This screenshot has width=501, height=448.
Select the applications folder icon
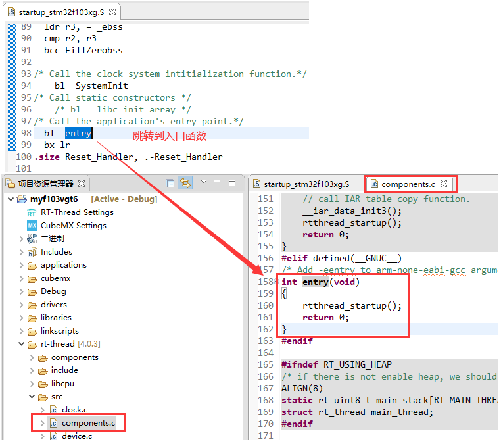pos(32,266)
